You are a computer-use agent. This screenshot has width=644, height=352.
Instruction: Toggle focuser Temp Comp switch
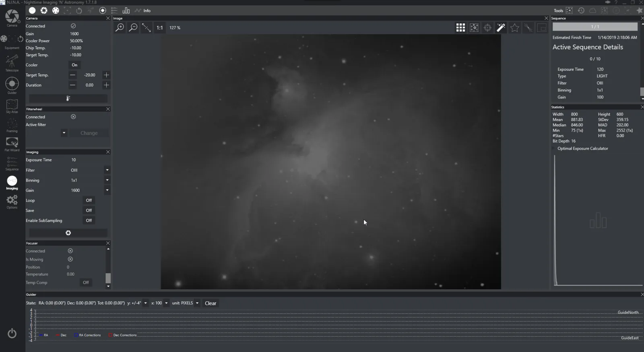coord(86,282)
